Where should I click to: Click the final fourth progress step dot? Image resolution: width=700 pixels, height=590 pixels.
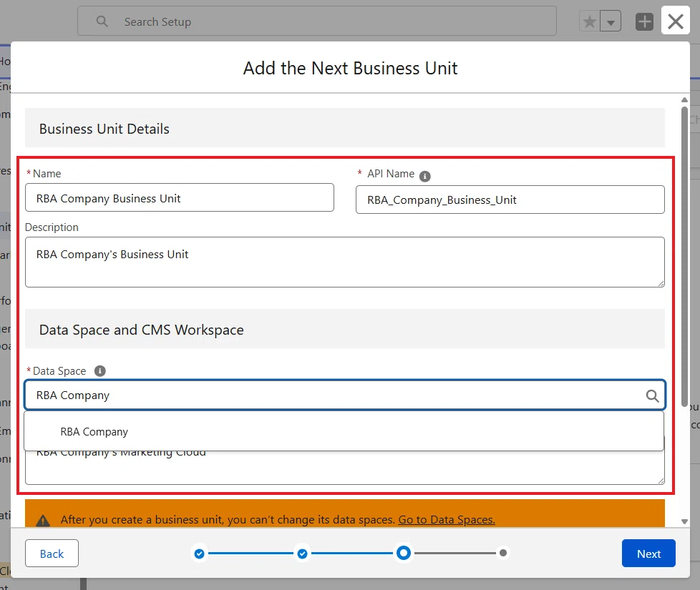[503, 553]
